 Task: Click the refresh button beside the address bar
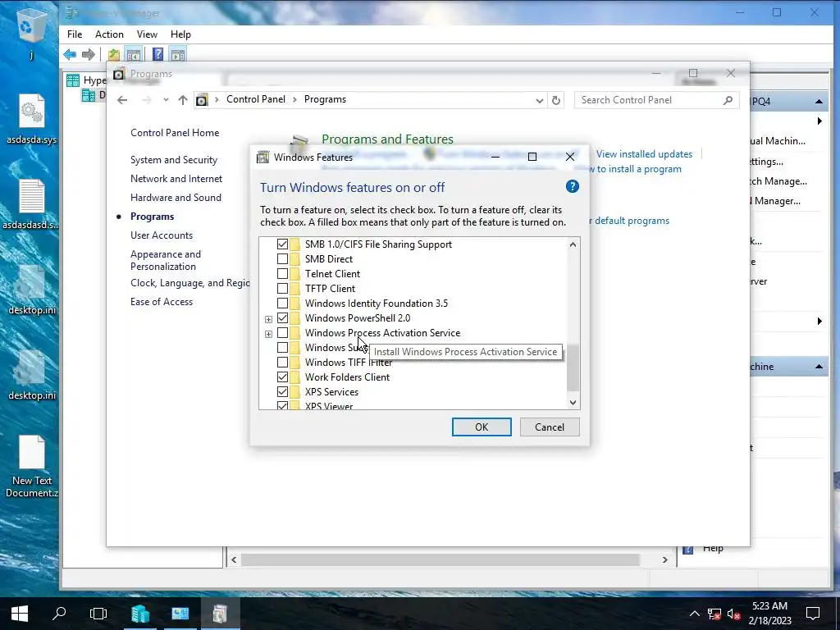(556, 100)
